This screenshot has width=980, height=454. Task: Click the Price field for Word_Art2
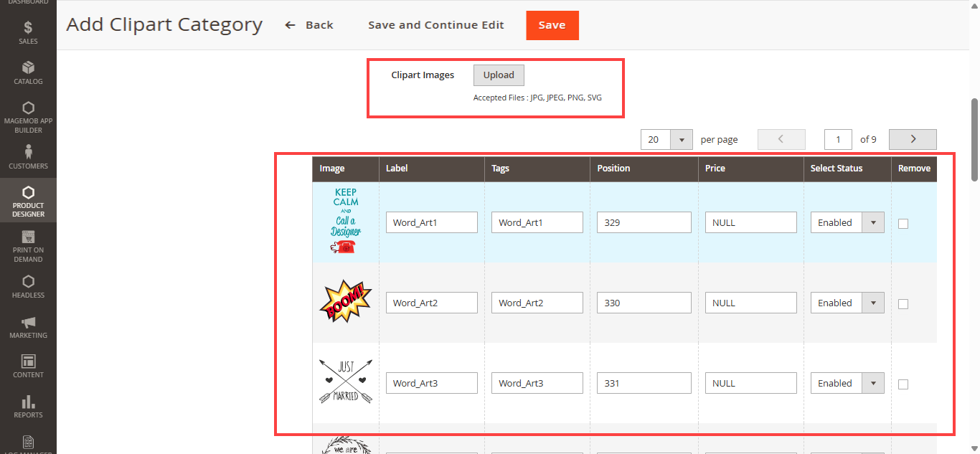(750, 303)
